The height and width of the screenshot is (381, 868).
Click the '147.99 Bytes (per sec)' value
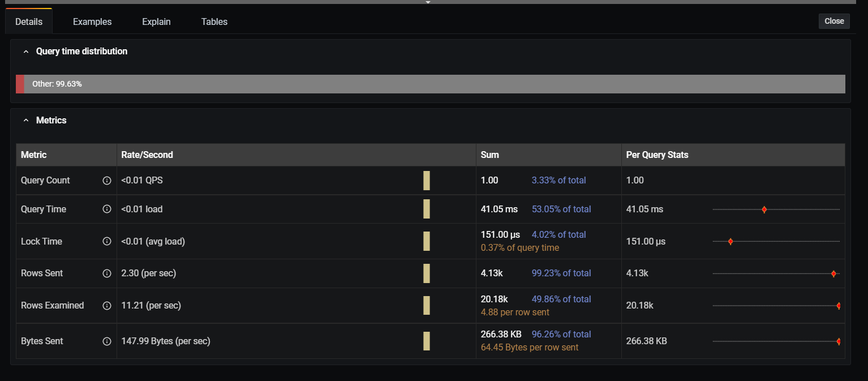166,341
